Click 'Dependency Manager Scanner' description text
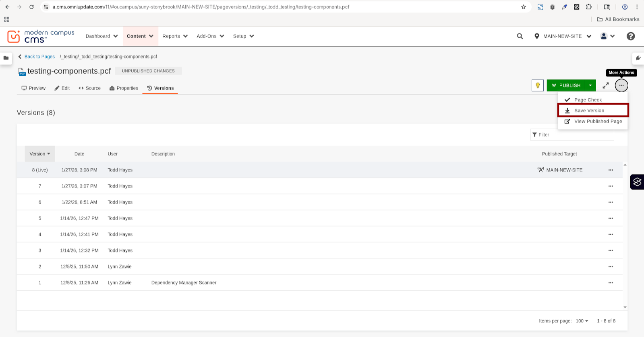This screenshot has height=337, width=644. tap(184, 283)
